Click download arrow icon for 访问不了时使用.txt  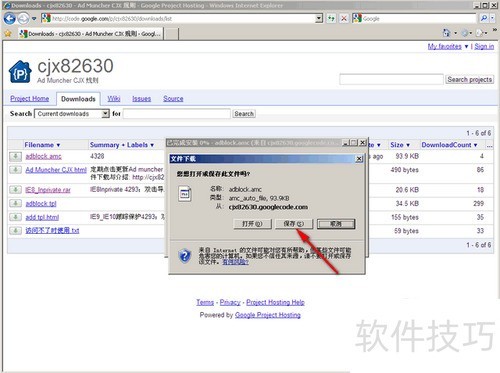[x=15, y=231]
